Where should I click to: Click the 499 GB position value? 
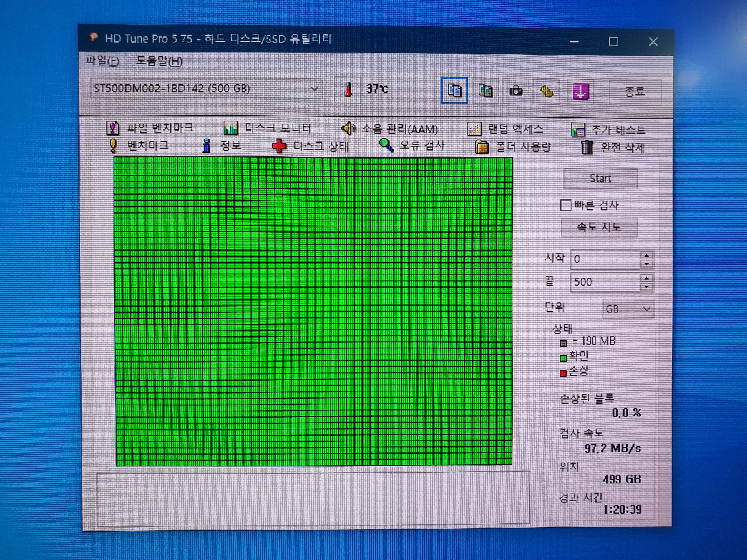622,479
